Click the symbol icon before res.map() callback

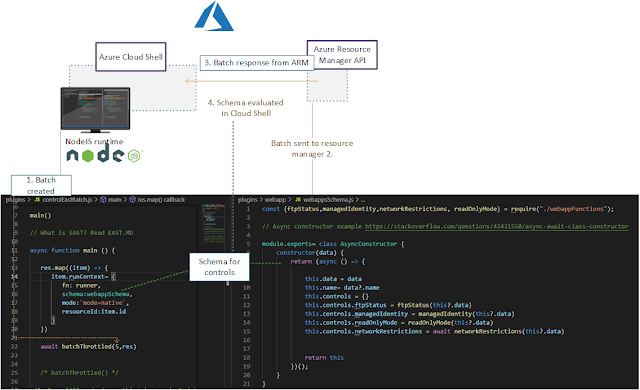pyautogui.click(x=133, y=199)
